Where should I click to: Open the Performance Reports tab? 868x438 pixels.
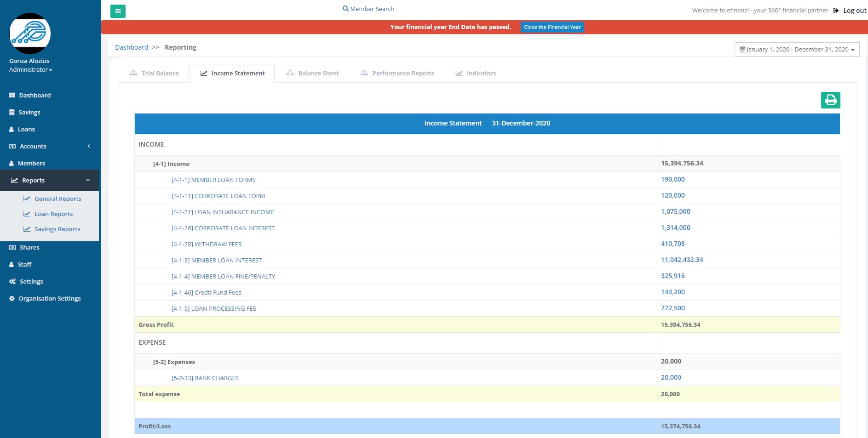[397, 74]
